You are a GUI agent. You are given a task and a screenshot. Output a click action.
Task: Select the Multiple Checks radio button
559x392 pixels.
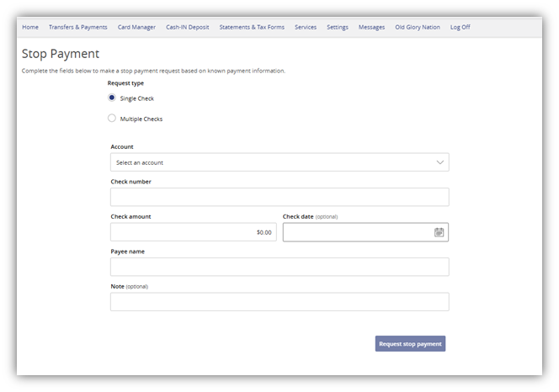tap(112, 119)
